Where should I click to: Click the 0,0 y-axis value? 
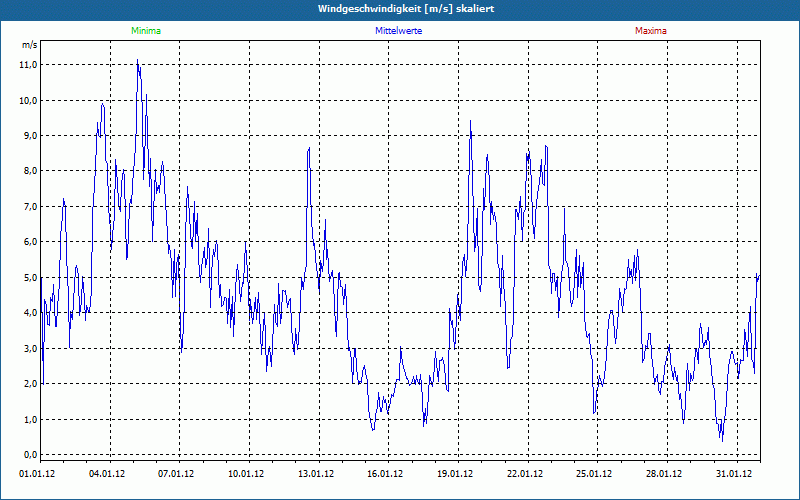pyautogui.click(x=29, y=455)
